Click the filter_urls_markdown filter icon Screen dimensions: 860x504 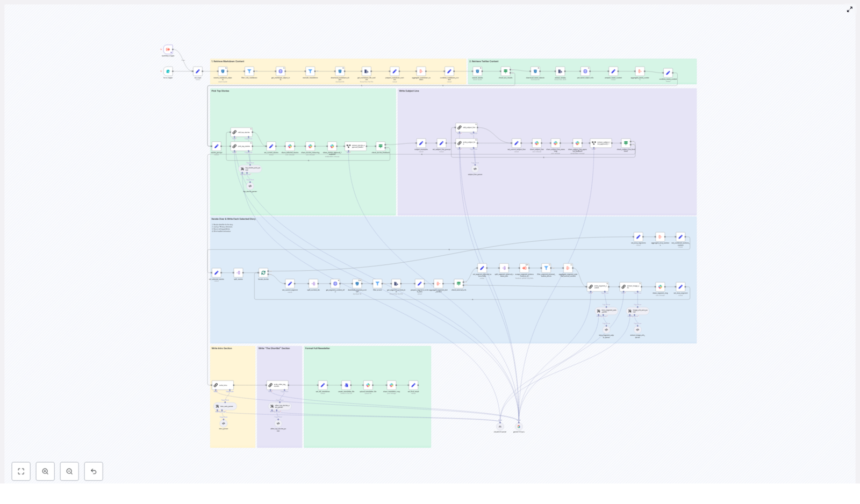(x=249, y=71)
